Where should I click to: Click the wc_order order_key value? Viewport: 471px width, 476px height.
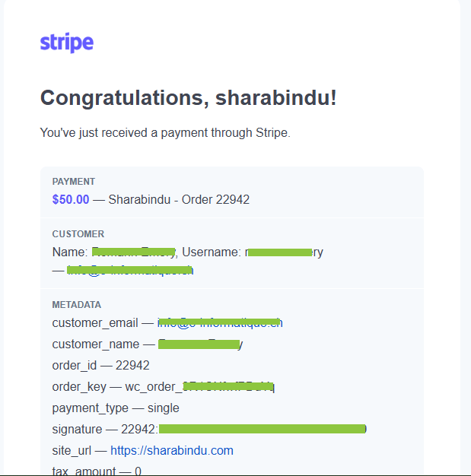(x=200, y=387)
